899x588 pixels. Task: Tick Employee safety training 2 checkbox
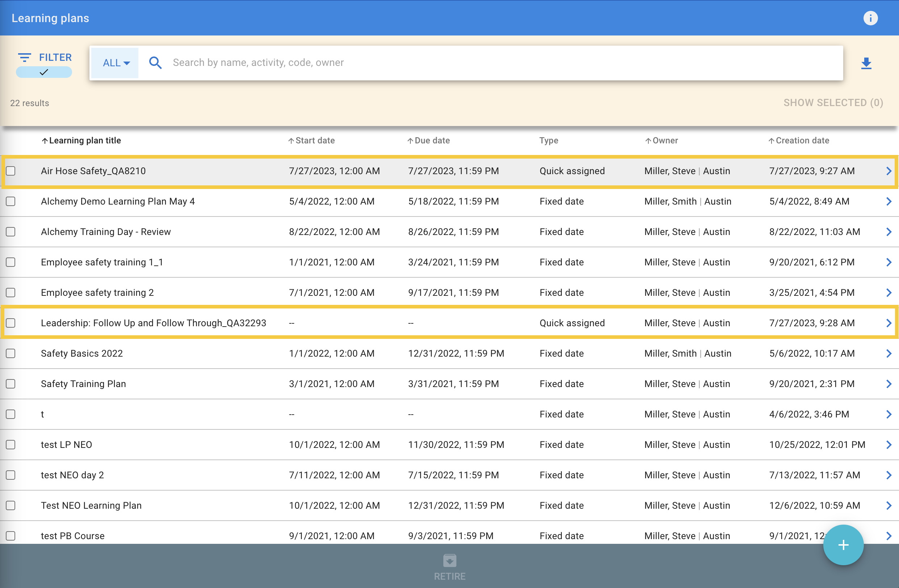pos(11,293)
